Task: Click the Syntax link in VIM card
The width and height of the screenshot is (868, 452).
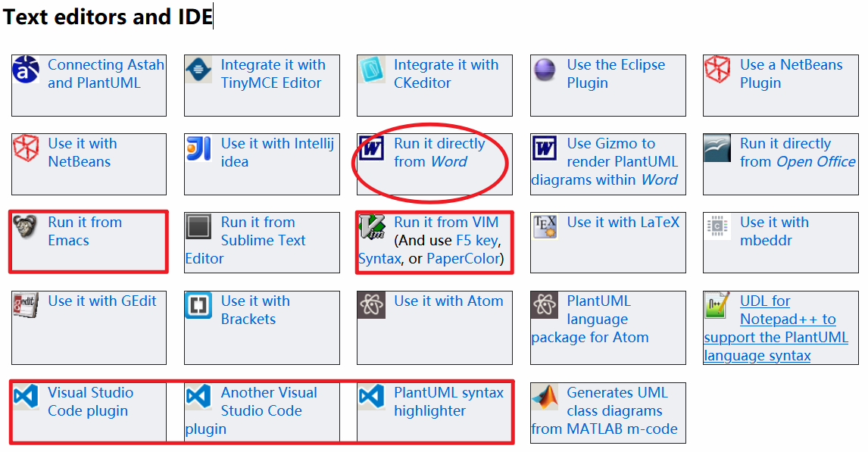Action: [x=379, y=259]
